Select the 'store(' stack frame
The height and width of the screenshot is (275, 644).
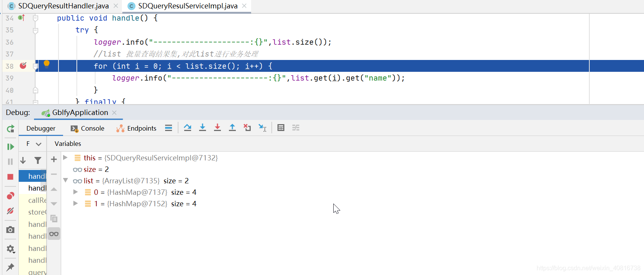(32, 212)
